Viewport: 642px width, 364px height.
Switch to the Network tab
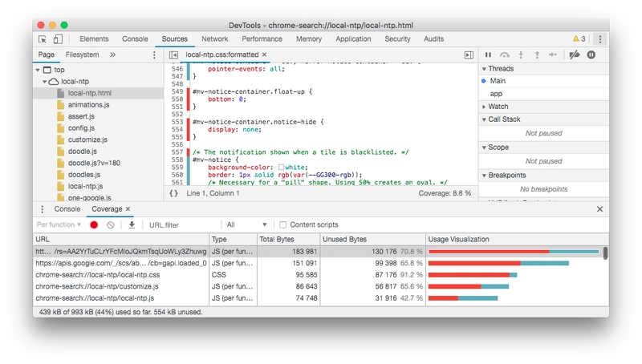214,38
